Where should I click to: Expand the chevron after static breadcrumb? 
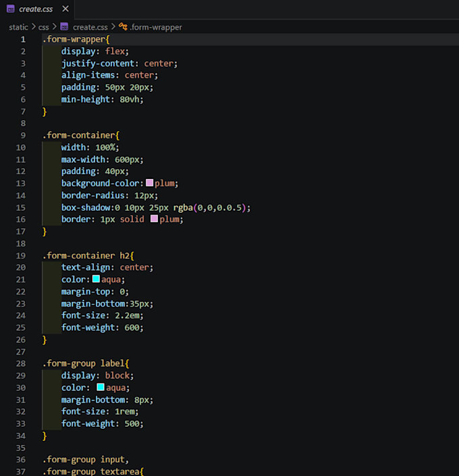coord(33,27)
